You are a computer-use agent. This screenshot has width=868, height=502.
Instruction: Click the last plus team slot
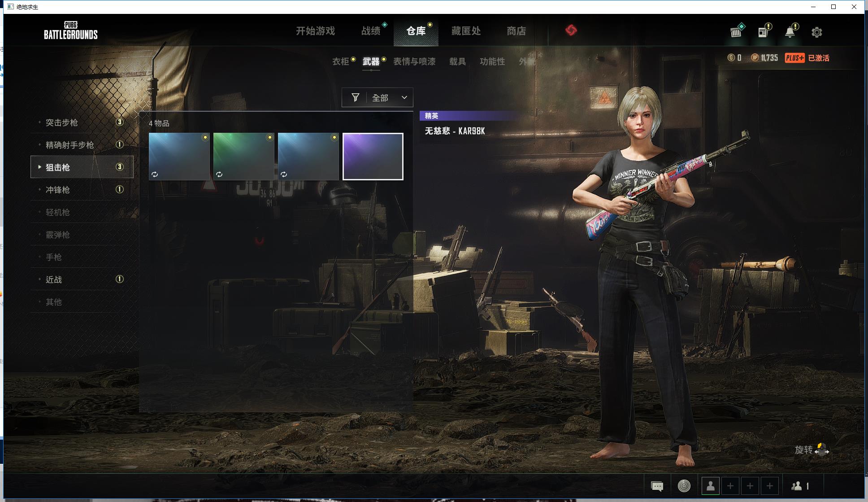click(x=770, y=486)
